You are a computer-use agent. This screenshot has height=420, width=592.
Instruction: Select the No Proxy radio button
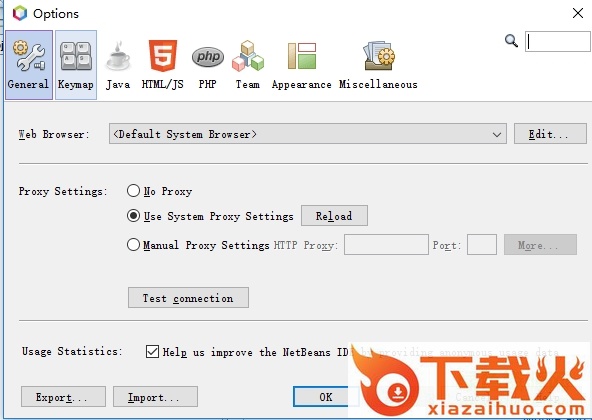(133, 191)
